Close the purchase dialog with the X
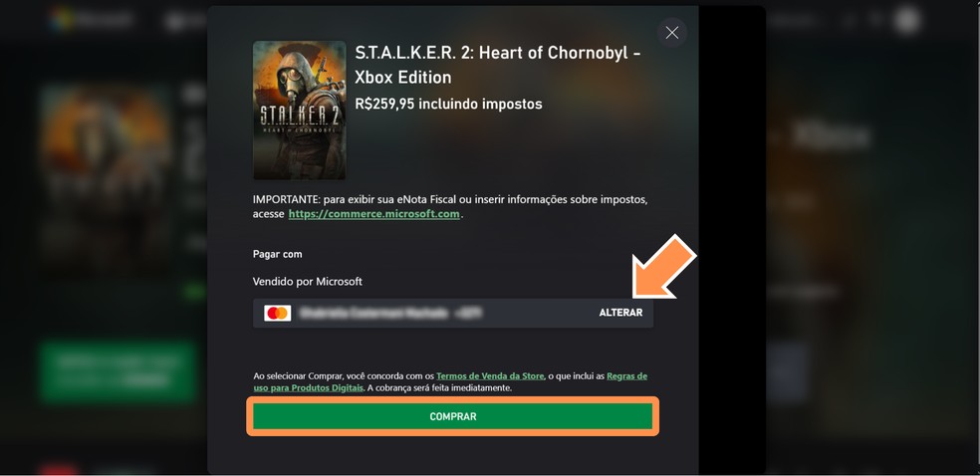 tap(672, 33)
